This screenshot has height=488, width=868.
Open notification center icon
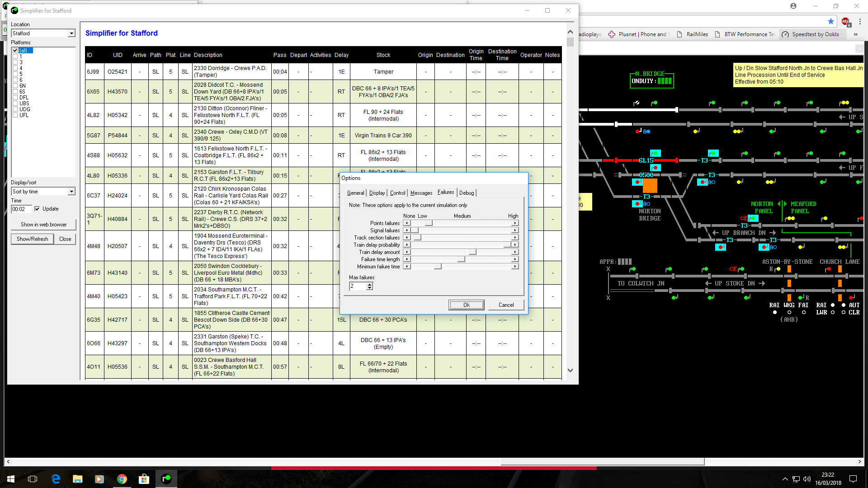click(x=853, y=479)
